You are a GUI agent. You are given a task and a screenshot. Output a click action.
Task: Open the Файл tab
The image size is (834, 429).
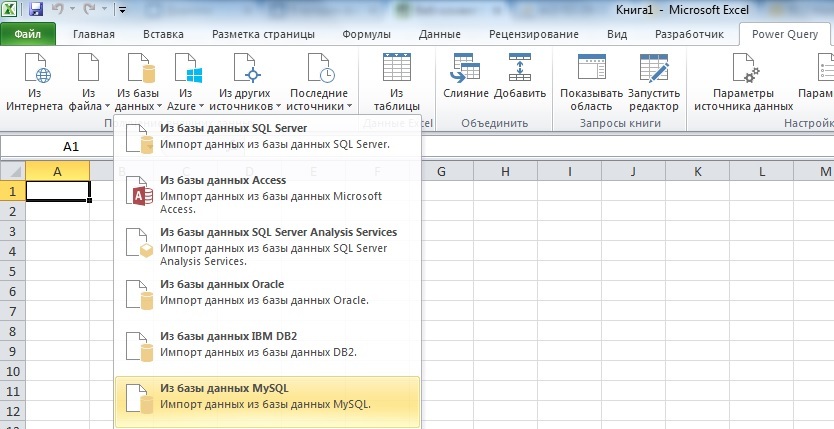click(x=28, y=34)
